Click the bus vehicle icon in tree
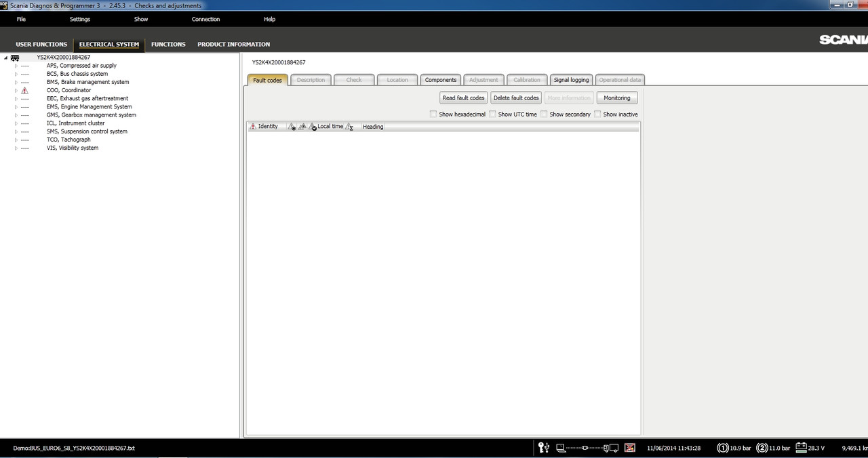Viewport: 868px width, 458px height. pos(15,58)
